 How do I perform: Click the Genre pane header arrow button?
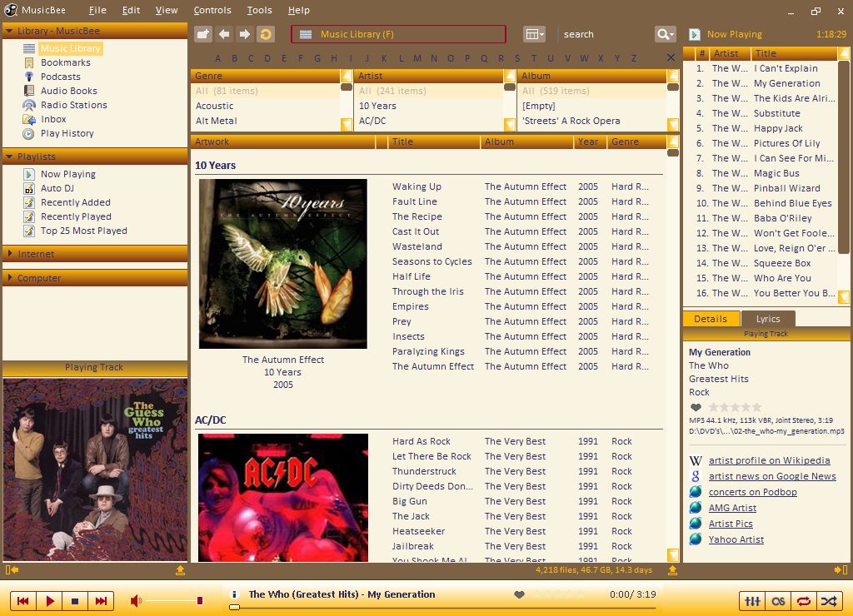point(347,76)
